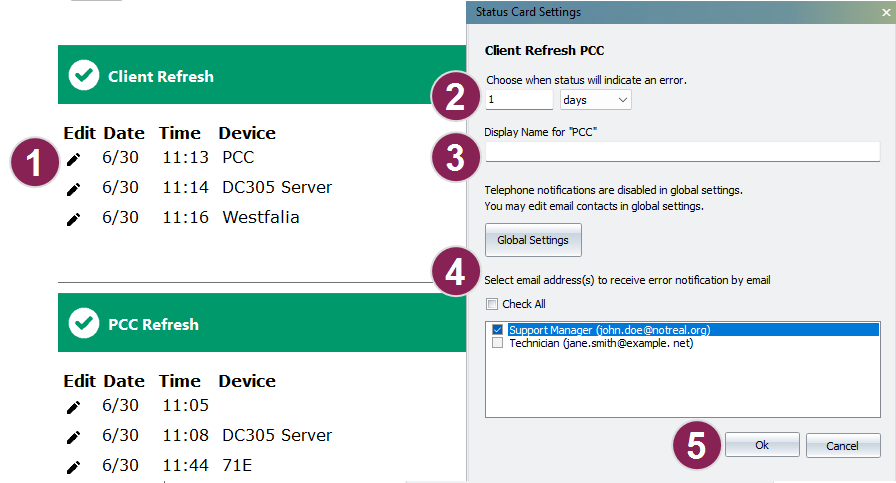Viewport: 896px width, 483px height.
Task: Click the PCC Refresh green checkmark icon
Action: 84,323
